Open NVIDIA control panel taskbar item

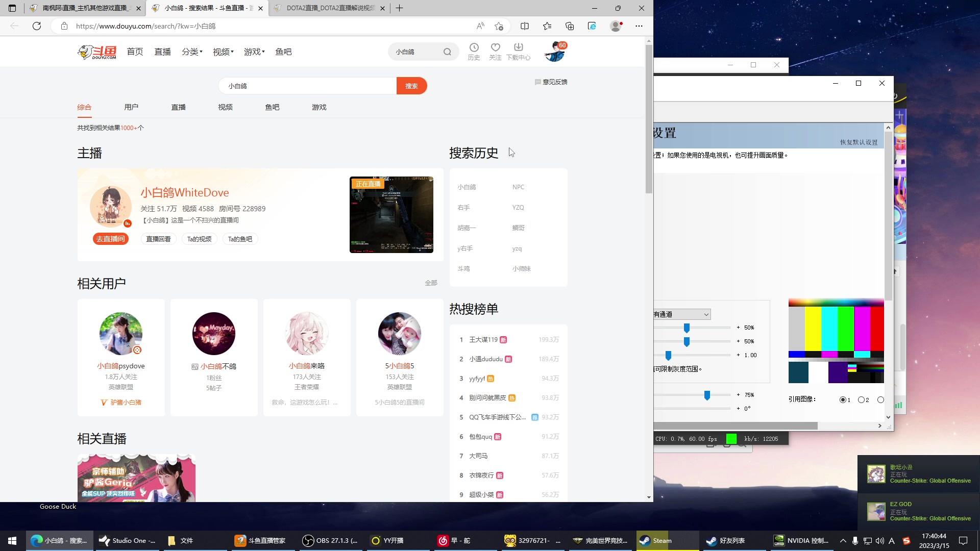[x=801, y=541]
